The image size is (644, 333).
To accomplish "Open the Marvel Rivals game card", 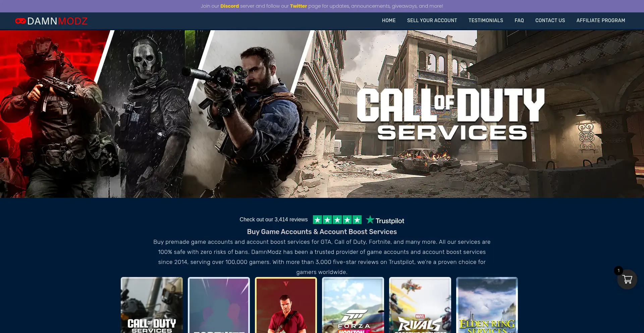I will [x=420, y=305].
